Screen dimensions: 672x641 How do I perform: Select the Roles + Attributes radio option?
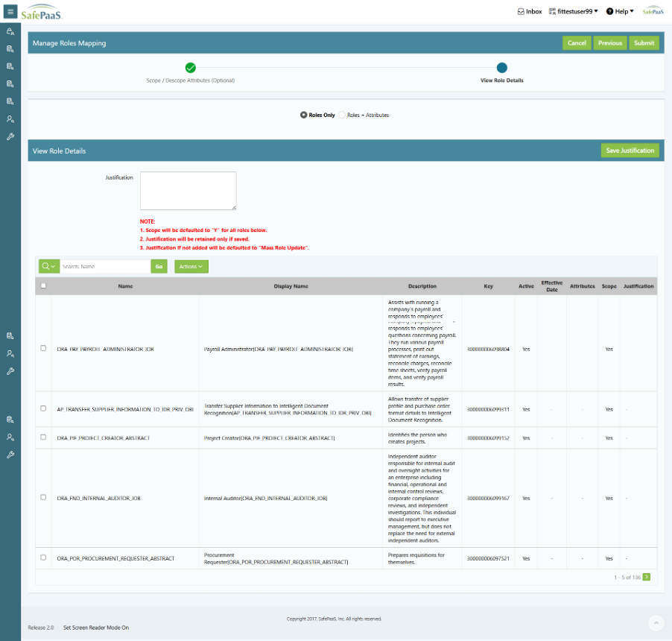coord(343,115)
